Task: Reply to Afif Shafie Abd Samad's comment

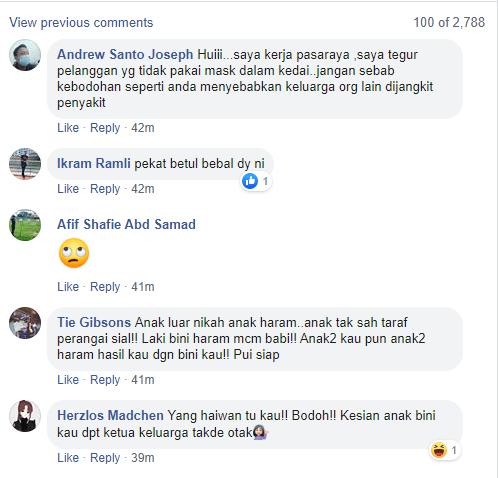Action: pos(105,287)
